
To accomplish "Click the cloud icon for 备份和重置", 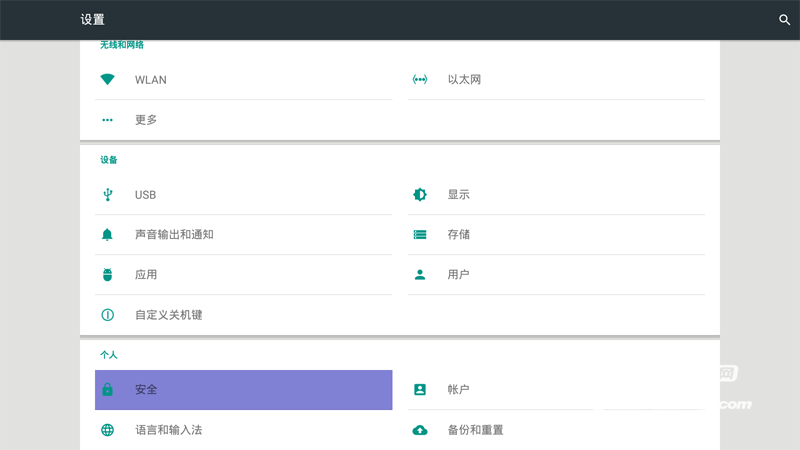I will point(420,430).
